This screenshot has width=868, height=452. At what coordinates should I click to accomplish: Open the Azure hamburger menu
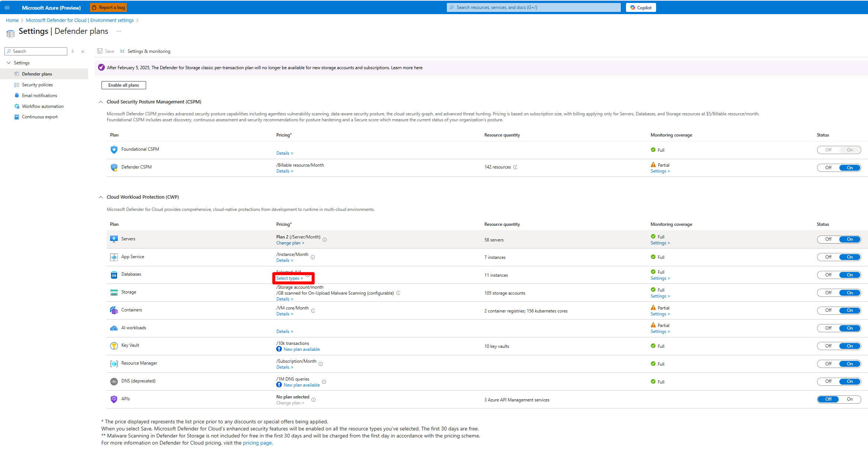click(x=7, y=7)
